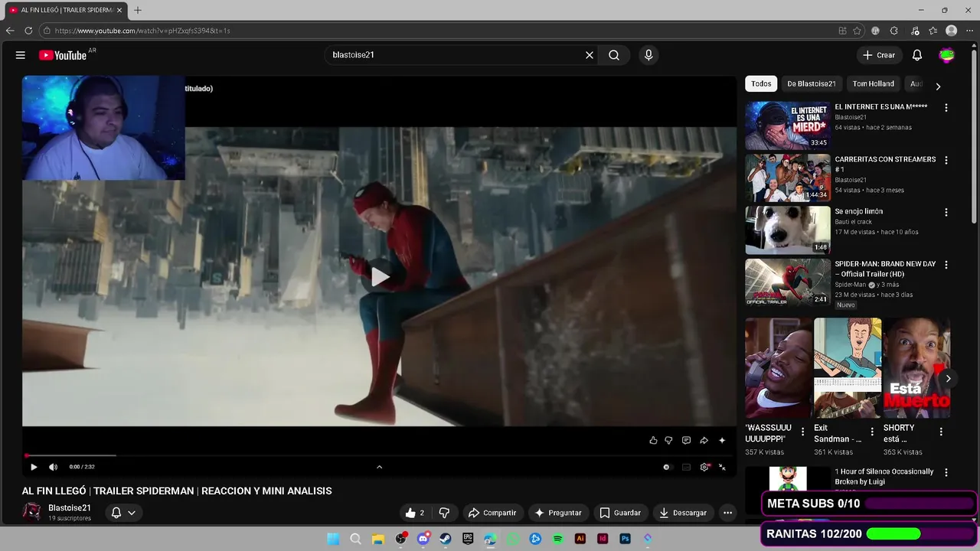Open the subscription notification bell dropdown
This screenshot has height=551, width=980.
(x=123, y=513)
